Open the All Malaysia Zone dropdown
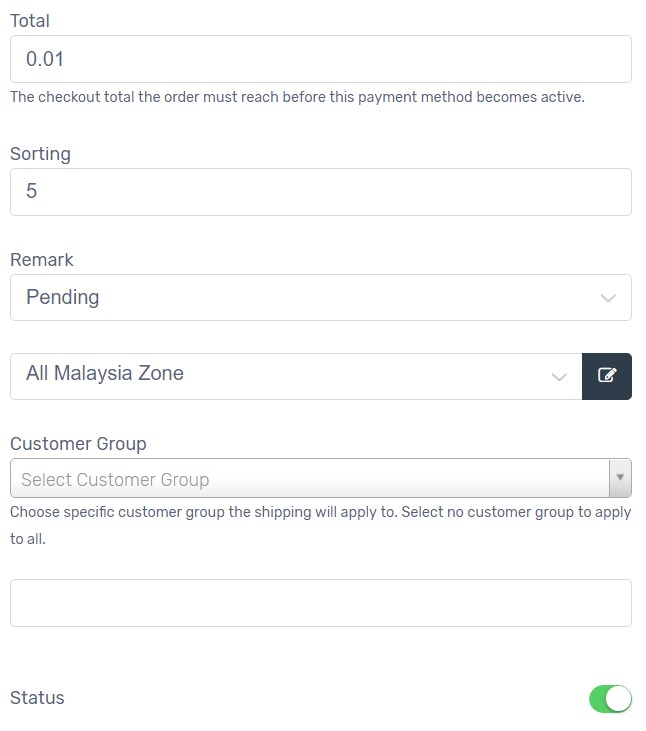This screenshot has width=646, height=731. coord(296,376)
